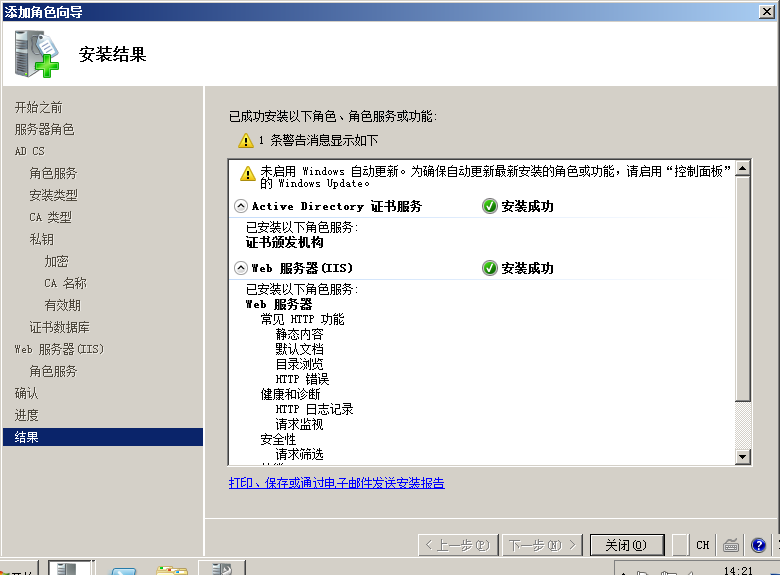Image resolution: width=780 pixels, height=575 pixels.
Task: Click the 上一步(P) previous button
Action: (x=458, y=545)
